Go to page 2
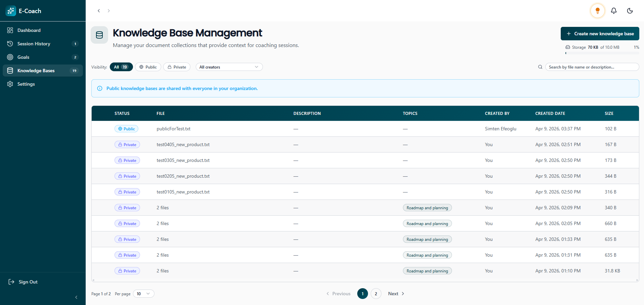The width and height of the screenshot is (644, 305). 376,294
